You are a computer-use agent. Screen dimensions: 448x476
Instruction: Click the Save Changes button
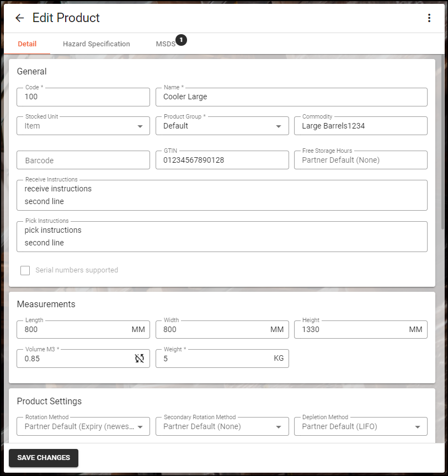tap(44, 458)
